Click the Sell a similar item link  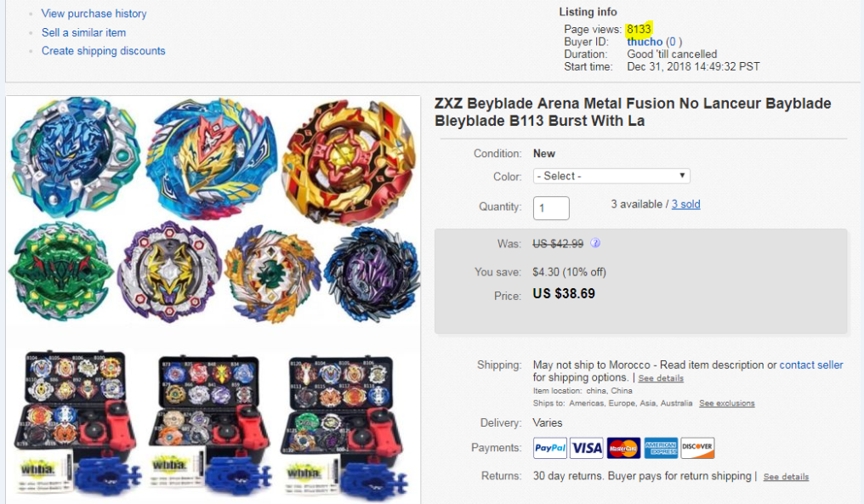(85, 32)
